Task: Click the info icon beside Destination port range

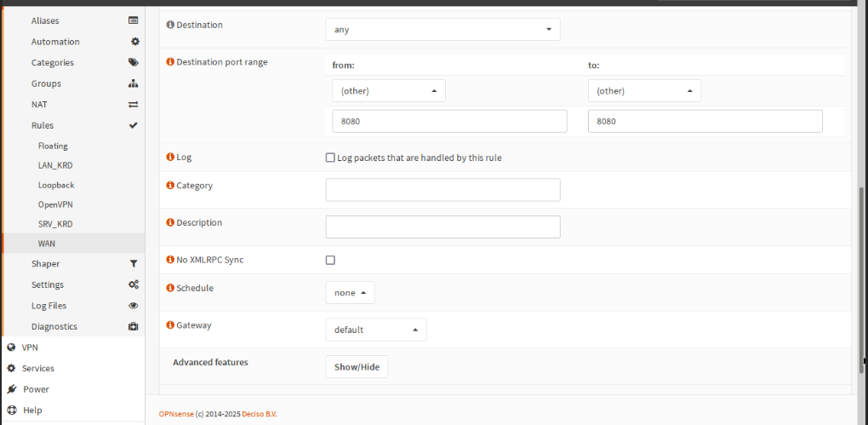Action: [x=169, y=62]
